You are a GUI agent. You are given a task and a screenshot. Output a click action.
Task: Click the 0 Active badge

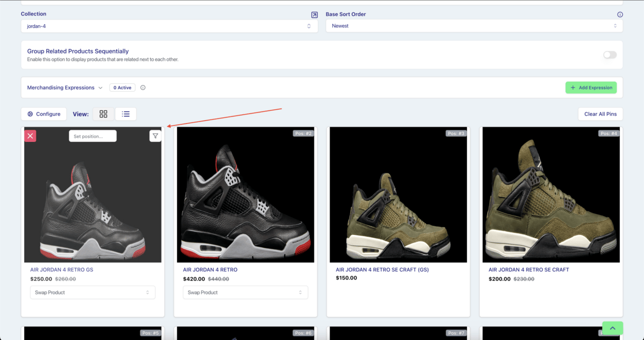coord(122,87)
